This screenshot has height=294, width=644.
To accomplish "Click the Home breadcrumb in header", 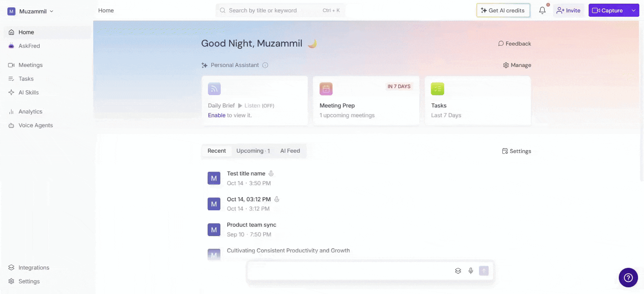I will pos(106,10).
